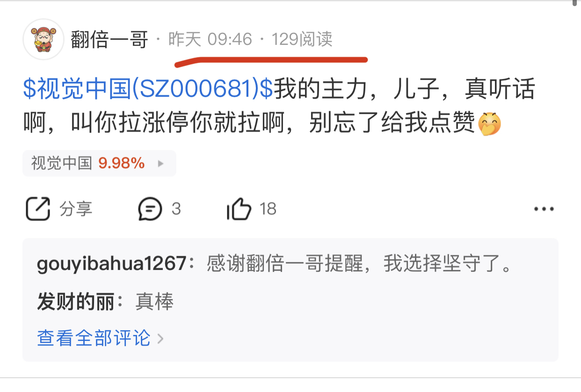This screenshot has height=392, width=581.
Task: Click the 分享 label
Action: coord(76,209)
